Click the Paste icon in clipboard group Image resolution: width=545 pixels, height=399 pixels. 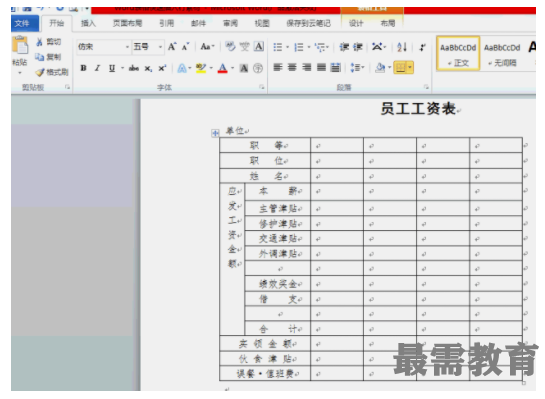pyautogui.click(x=20, y=45)
